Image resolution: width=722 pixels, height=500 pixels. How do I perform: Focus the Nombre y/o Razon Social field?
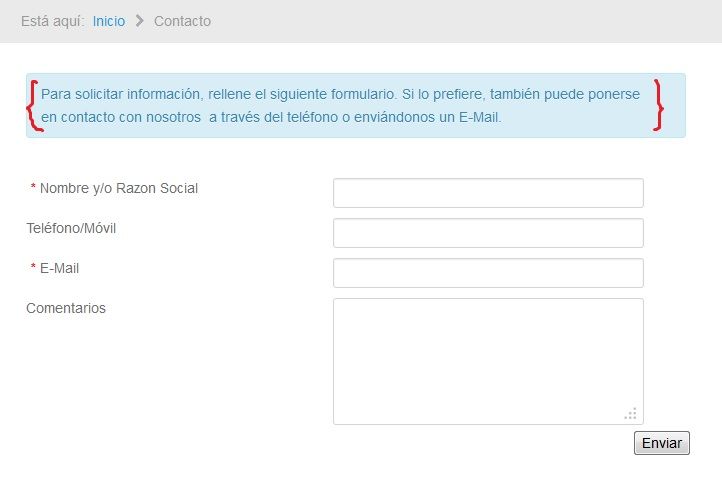[488, 193]
